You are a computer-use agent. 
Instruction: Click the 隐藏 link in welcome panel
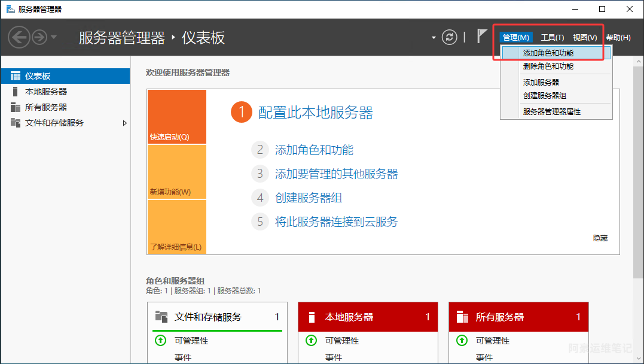600,238
